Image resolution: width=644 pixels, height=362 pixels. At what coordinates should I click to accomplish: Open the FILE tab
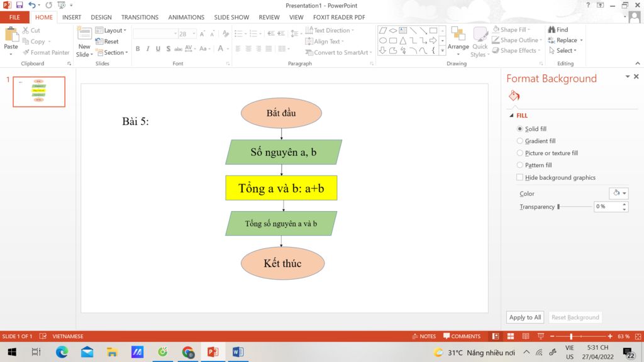(x=15, y=17)
